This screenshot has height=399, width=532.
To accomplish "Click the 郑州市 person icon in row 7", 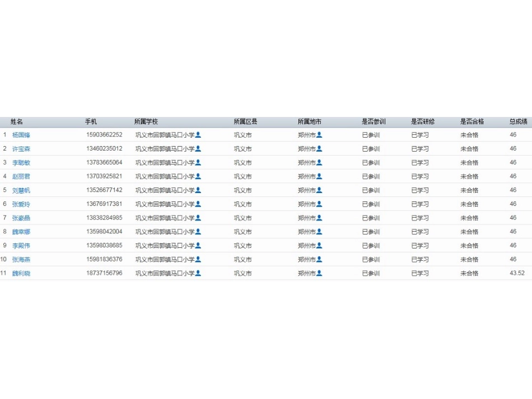I will (x=319, y=218).
